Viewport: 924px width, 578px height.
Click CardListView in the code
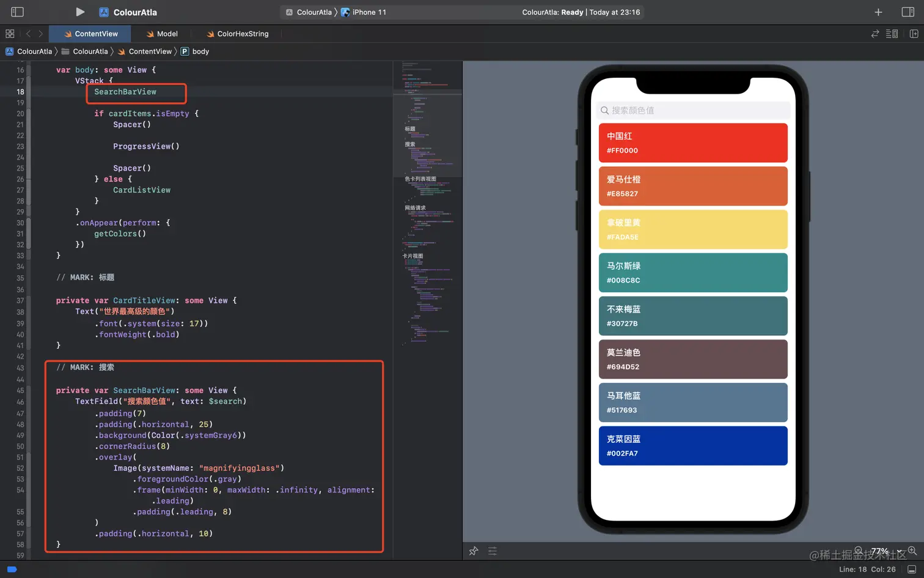click(x=142, y=190)
